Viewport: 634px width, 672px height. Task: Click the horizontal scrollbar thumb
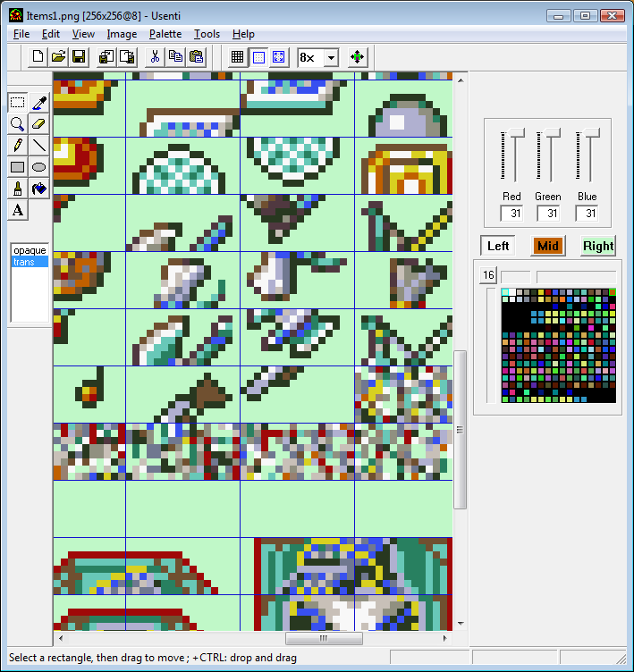click(324, 638)
